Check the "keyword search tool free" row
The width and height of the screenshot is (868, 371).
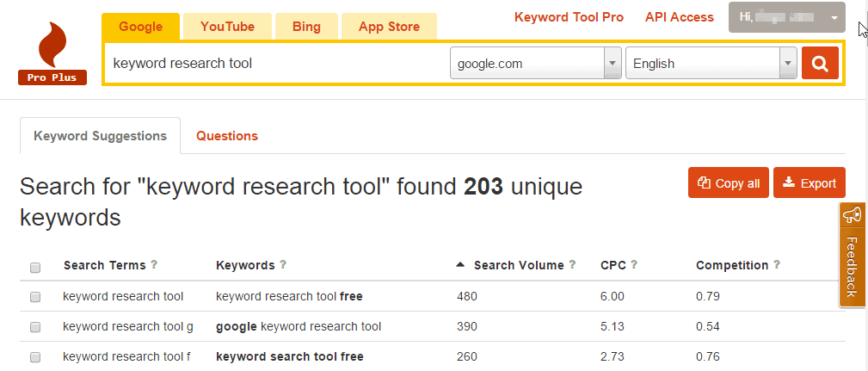pyautogui.click(x=35, y=357)
